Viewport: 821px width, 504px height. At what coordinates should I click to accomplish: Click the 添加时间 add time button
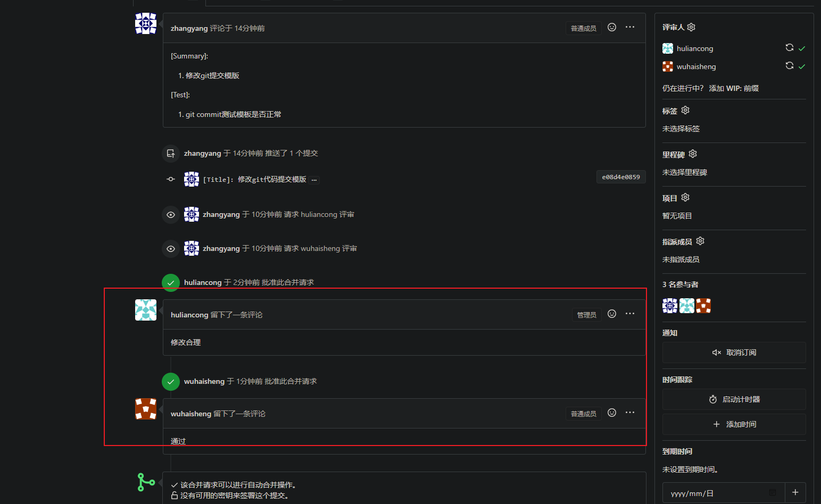[734, 424]
